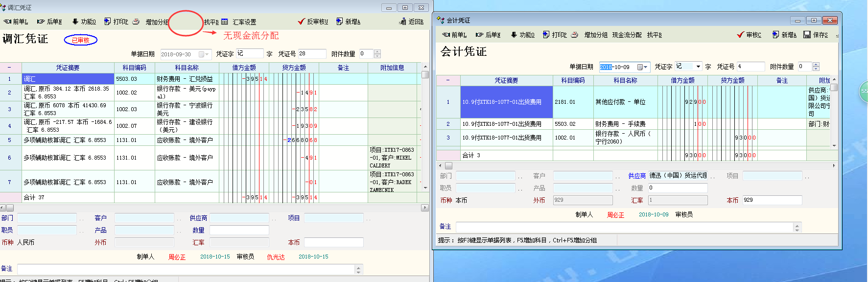Click the 备注 text field in 会计凭证

pyautogui.click(x=624, y=227)
